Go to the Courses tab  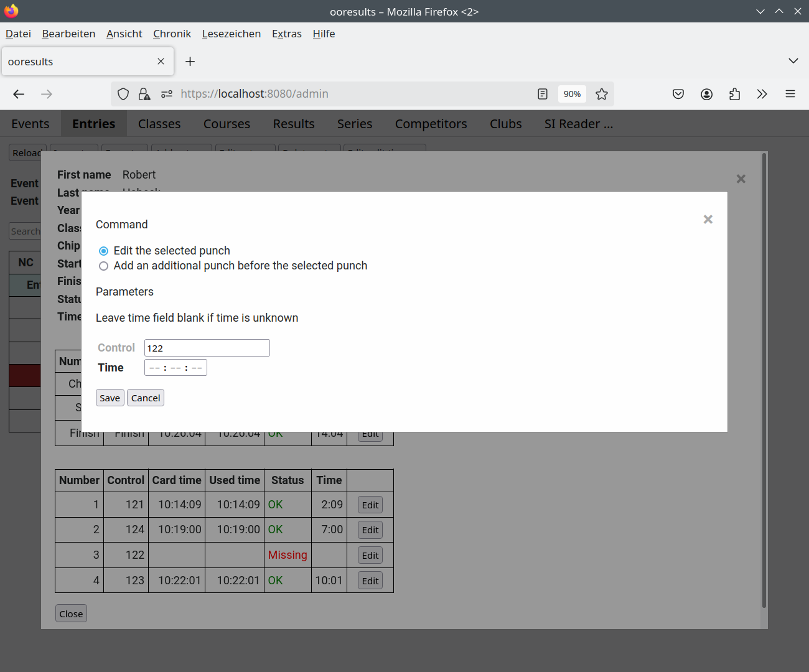pos(227,124)
